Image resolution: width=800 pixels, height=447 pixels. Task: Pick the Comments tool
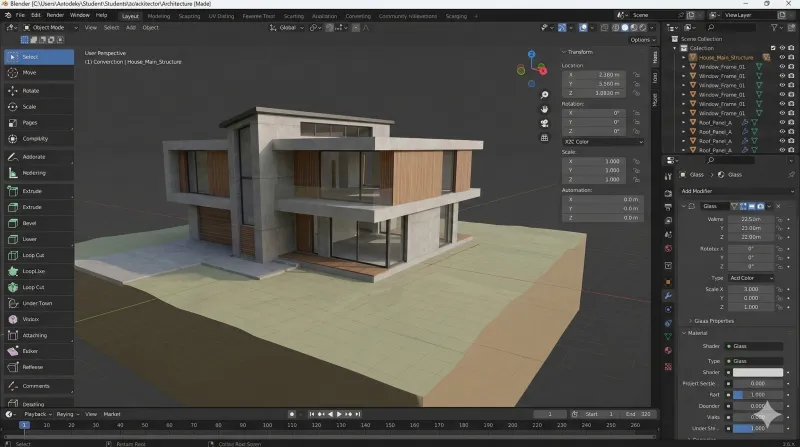click(x=39, y=386)
